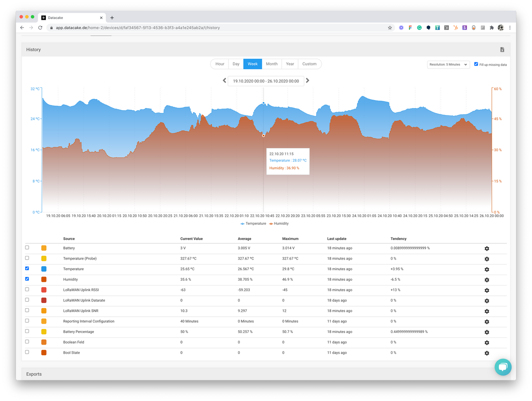Open the browser extensions puzzle icon
This screenshot has height=401, width=532.
point(491,28)
